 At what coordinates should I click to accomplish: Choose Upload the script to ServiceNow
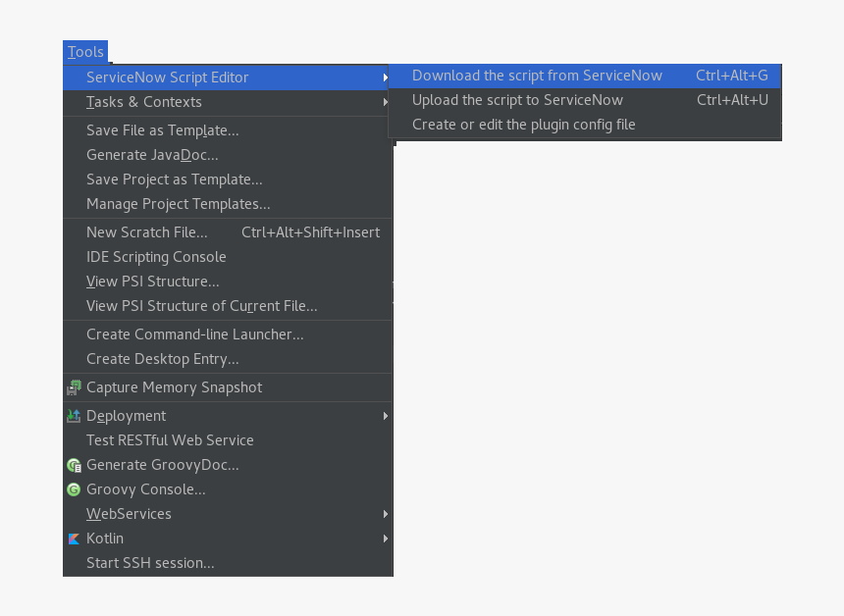pyautogui.click(x=585, y=101)
